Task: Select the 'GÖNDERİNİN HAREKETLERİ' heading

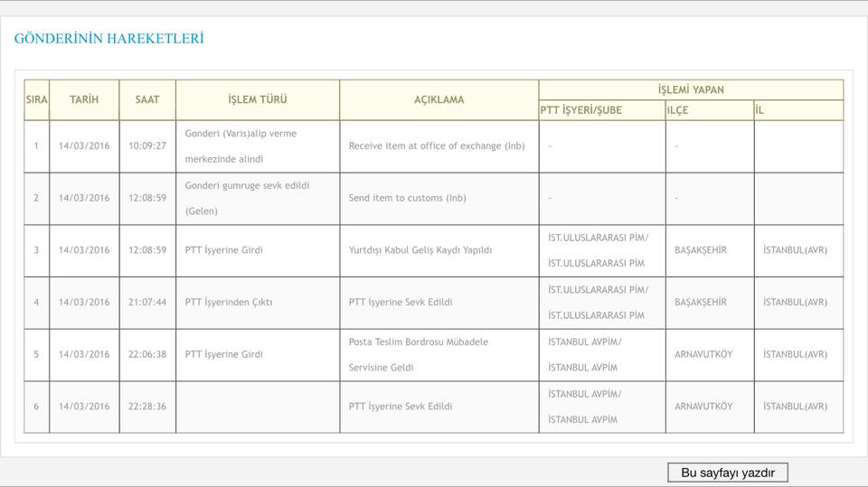Action: (109, 39)
